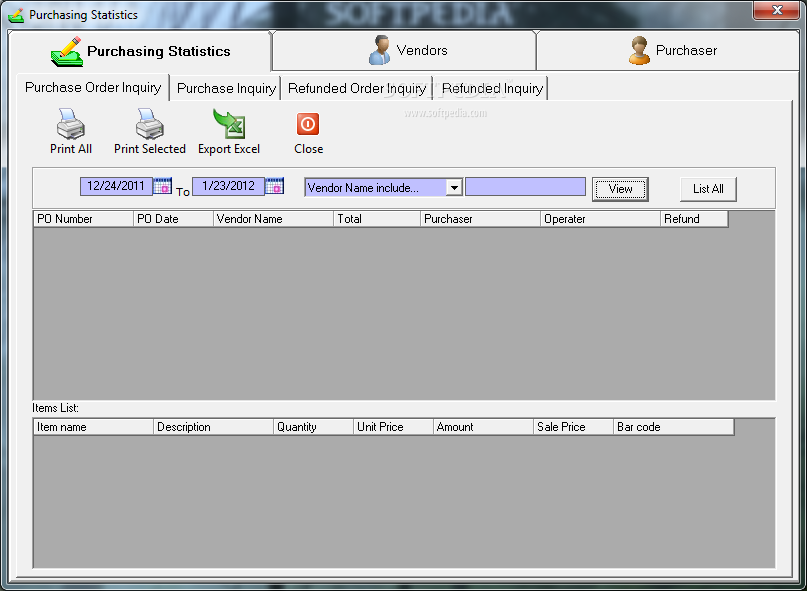Image resolution: width=807 pixels, height=591 pixels.
Task: Select the Purchase Order Inquiry tab
Action: [93, 87]
